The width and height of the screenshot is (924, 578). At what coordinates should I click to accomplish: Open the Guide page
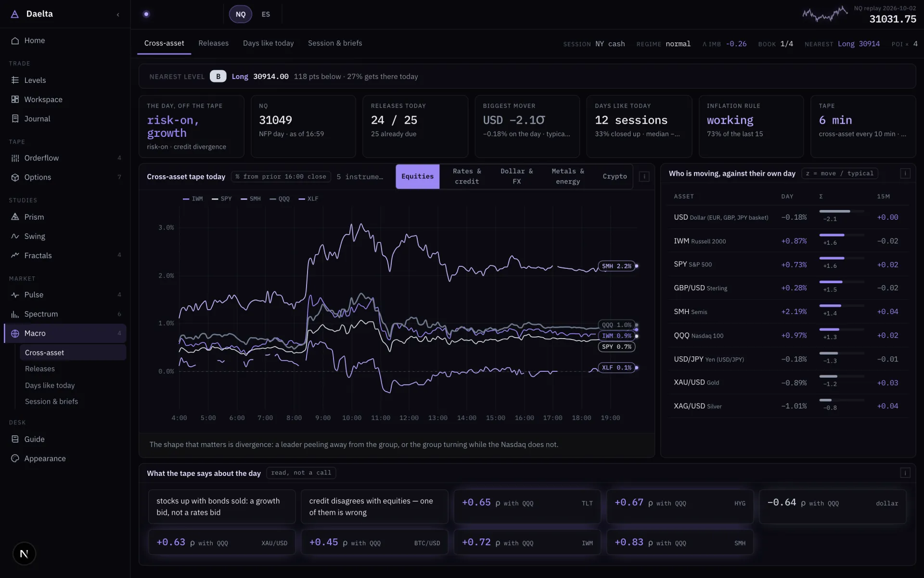(65, 439)
